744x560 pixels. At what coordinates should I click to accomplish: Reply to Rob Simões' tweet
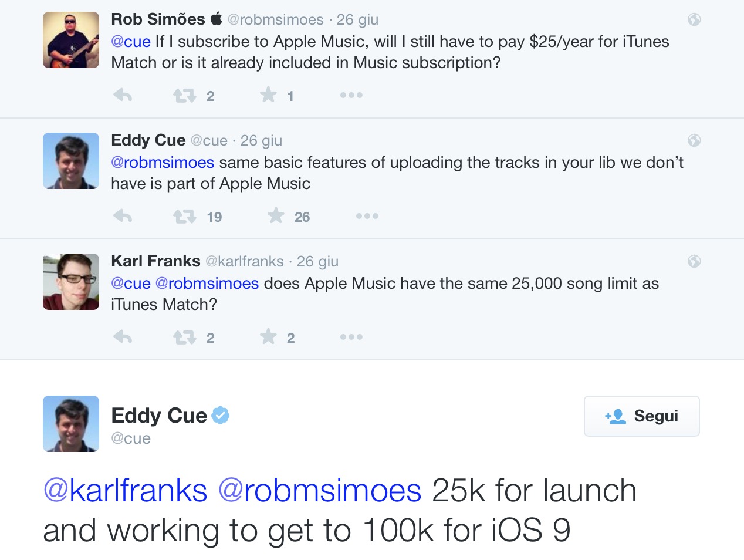(123, 95)
